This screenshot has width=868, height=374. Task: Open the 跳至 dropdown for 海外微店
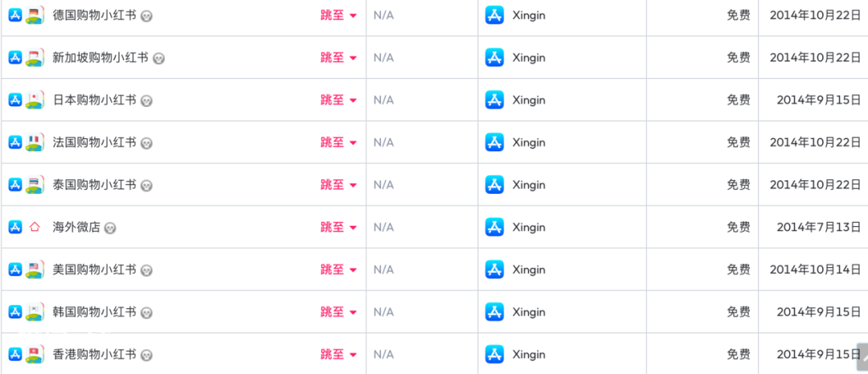pos(339,227)
